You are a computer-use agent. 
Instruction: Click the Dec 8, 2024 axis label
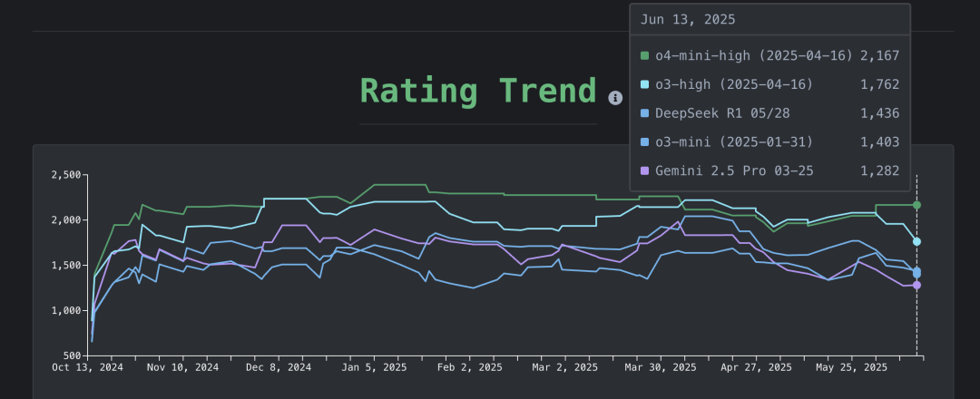tap(280, 368)
